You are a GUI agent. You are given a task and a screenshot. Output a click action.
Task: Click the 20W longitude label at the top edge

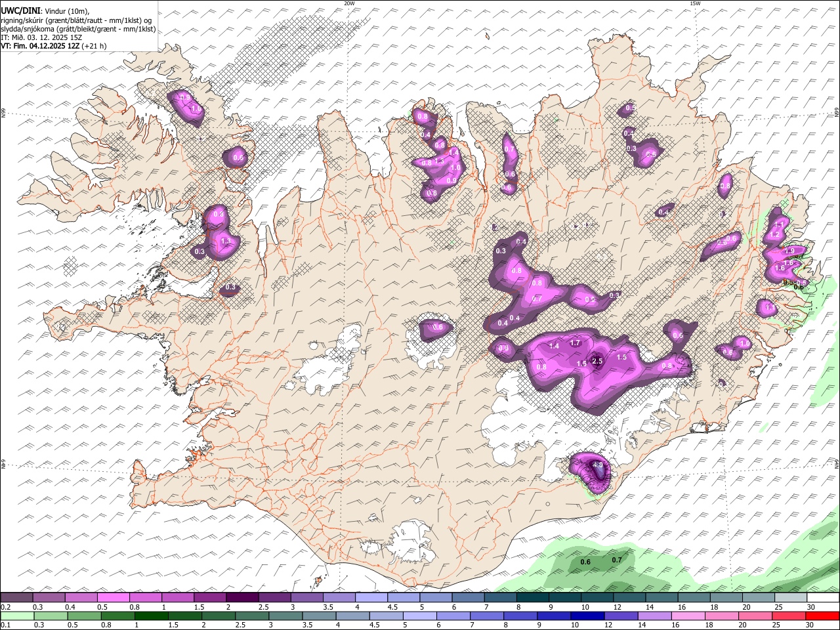pos(349,3)
